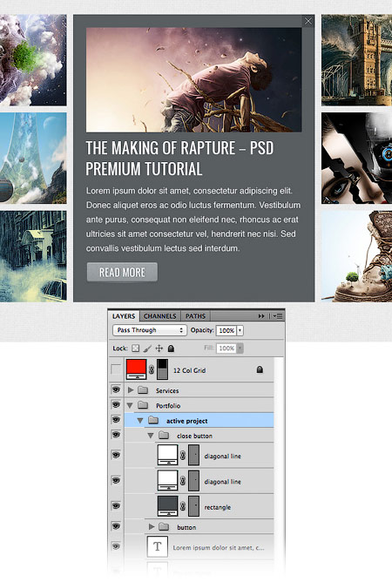Switch to the Paths tab
Viewport: 392px width, 582px height.
click(x=195, y=316)
